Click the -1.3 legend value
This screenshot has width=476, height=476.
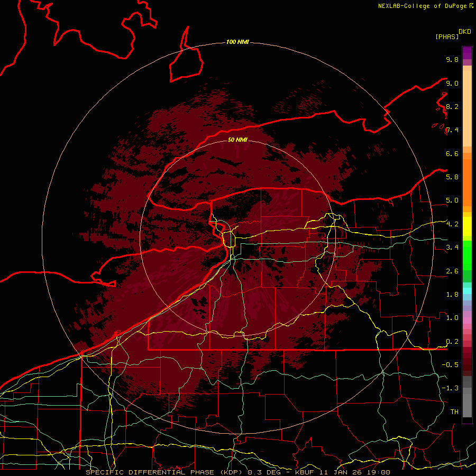pos(450,388)
